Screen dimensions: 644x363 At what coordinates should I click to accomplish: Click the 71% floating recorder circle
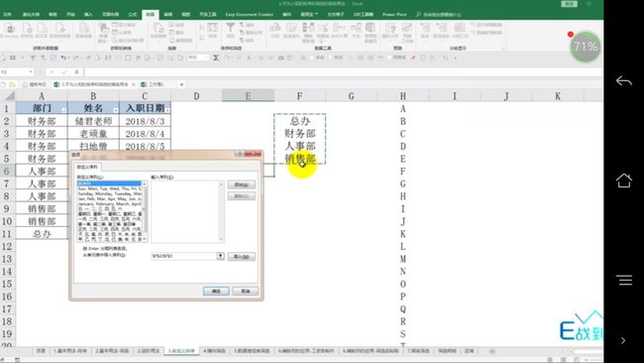pos(585,47)
